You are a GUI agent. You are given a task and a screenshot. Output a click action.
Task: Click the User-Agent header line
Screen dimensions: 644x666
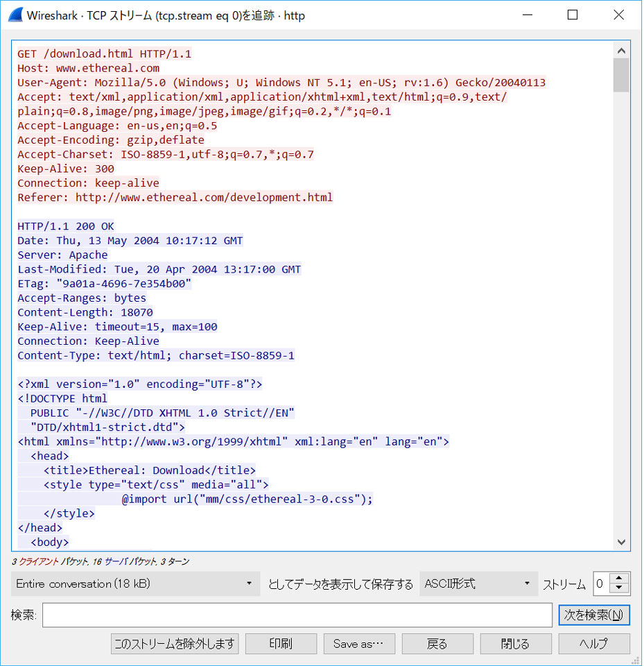[x=281, y=83]
